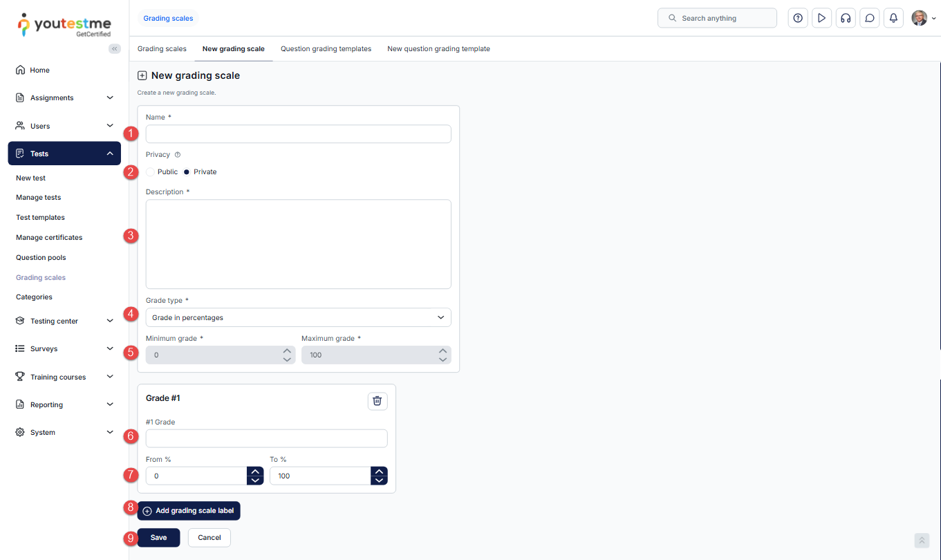Collapse the Tests menu chevron
The width and height of the screenshot is (941, 560).
(x=110, y=153)
